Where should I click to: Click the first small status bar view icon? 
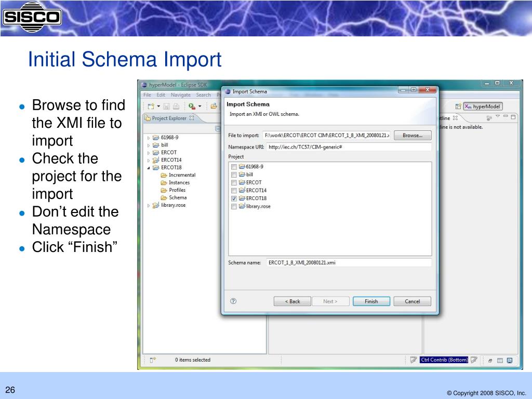(x=490, y=361)
